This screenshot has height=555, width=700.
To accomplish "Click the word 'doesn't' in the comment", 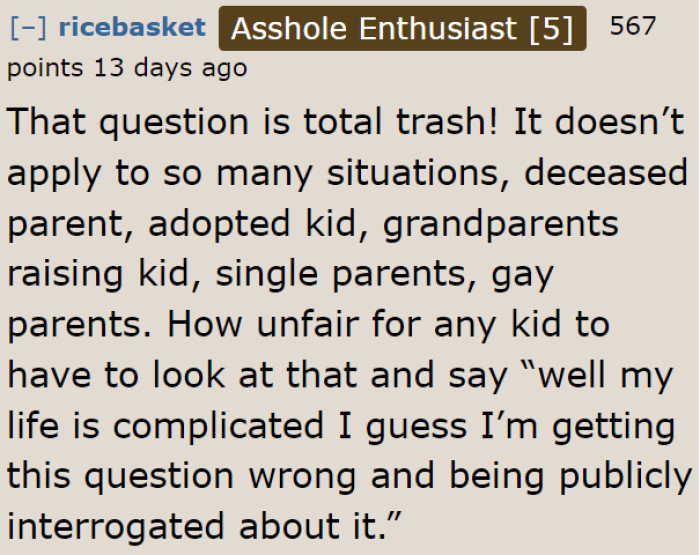I will pyautogui.click(x=620, y=121).
